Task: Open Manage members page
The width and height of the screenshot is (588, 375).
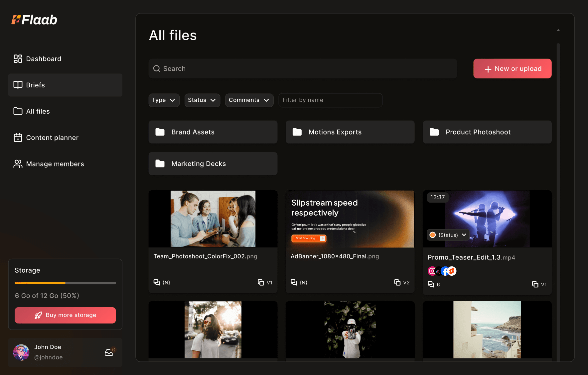Action: pos(65,164)
